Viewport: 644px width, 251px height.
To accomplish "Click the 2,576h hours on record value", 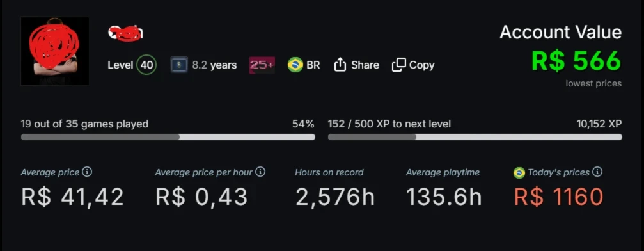I will click(335, 197).
